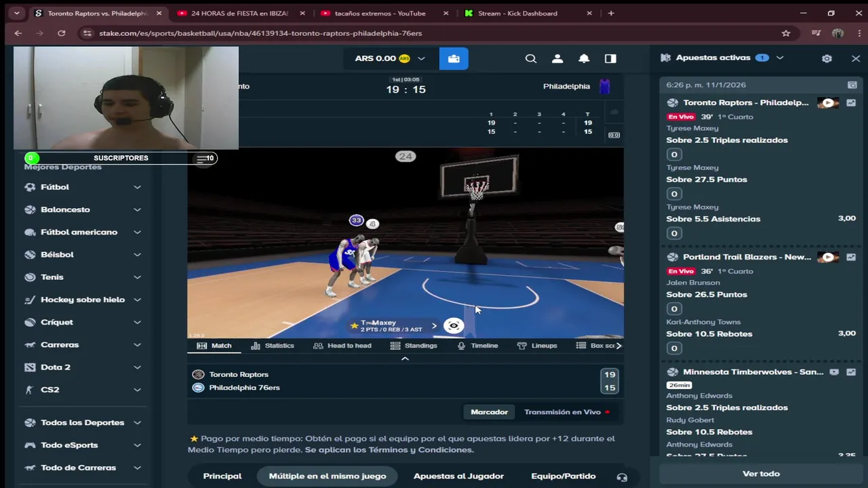The image size is (868, 488).
Task: Select the Principal betting tab
Action: tap(222, 476)
